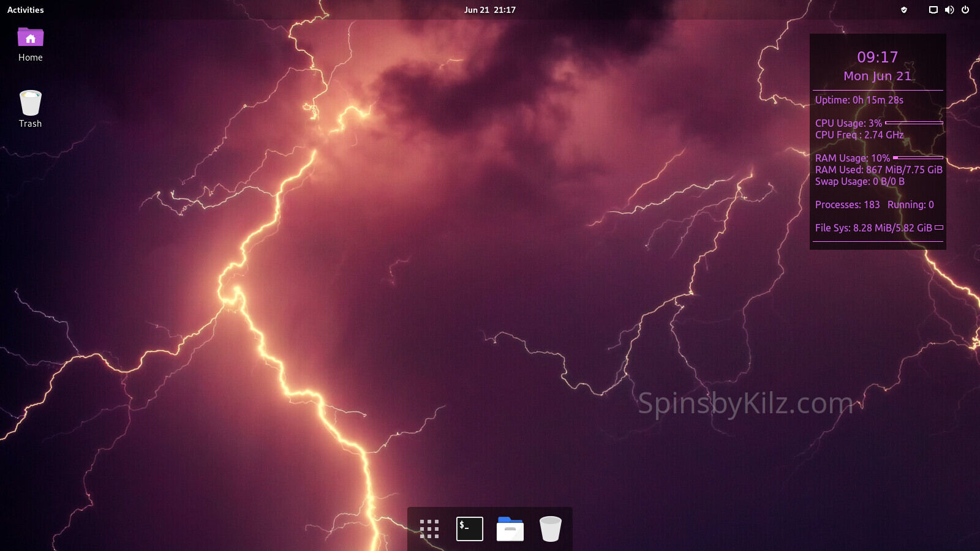This screenshot has height=551, width=980.
Task: Click the CPU Usage bar in widget
Action: tap(914, 123)
